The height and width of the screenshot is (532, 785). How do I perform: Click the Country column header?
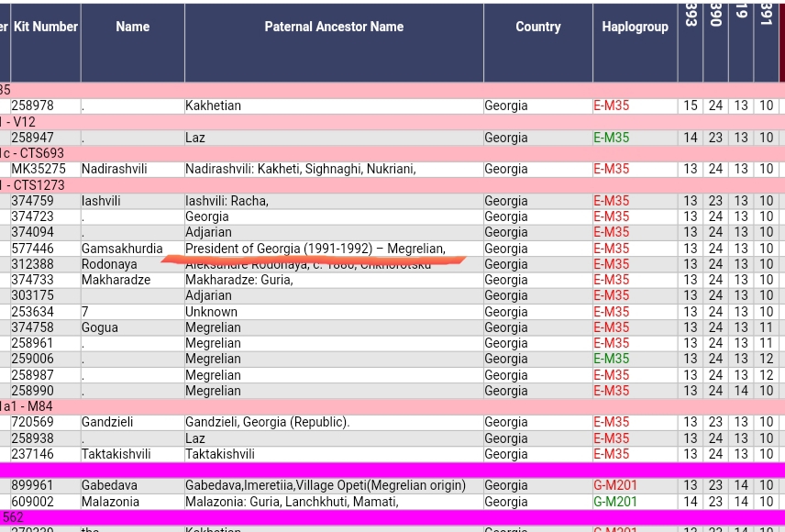click(x=537, y=28)
